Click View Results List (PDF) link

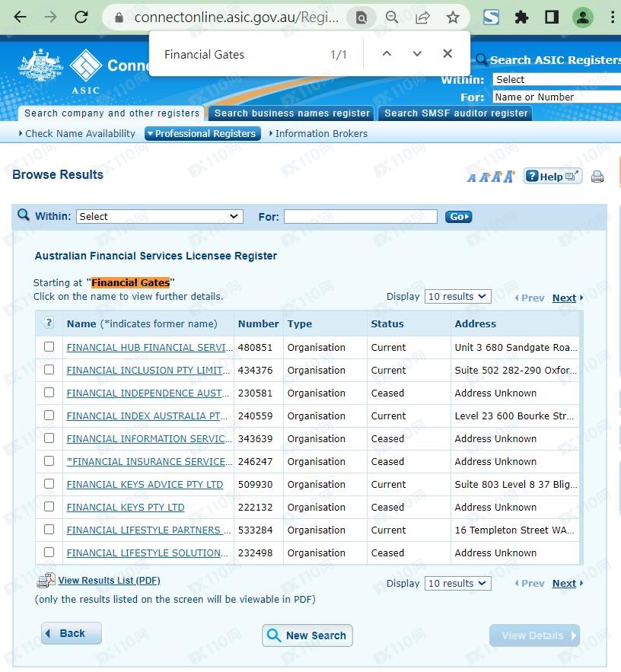110,580
